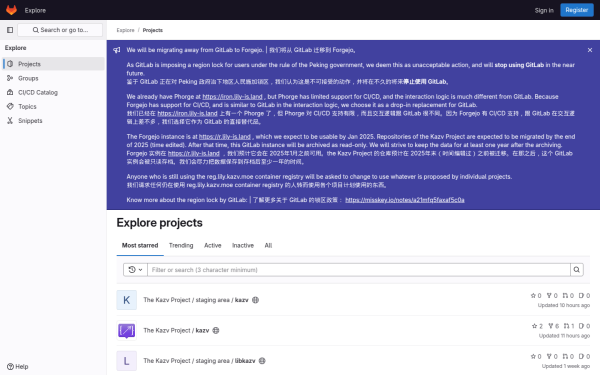Click the Groups sidebar icon
Viewport: 600px width, 375px height.
tap(10, 78)
